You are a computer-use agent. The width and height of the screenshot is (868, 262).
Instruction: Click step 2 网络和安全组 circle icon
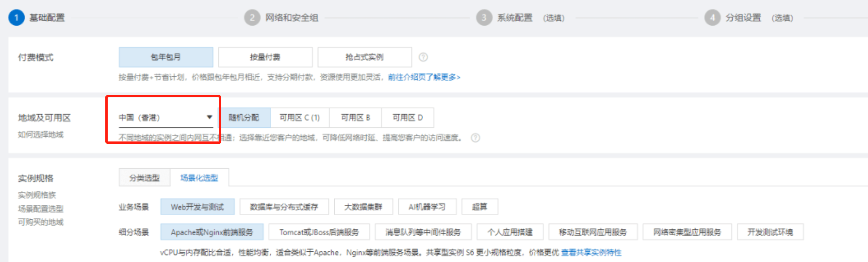252,18
